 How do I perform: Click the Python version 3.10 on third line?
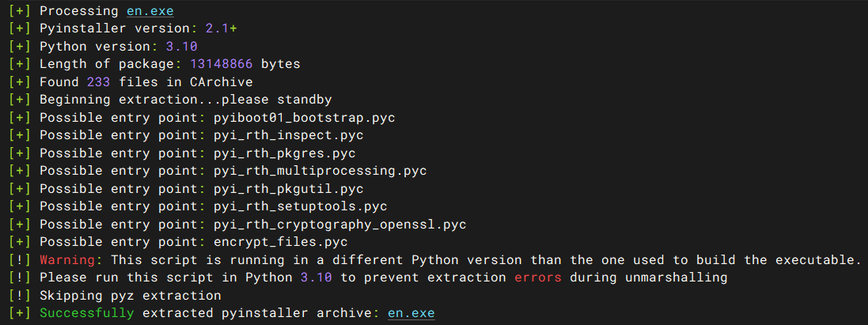coord(182,47)
